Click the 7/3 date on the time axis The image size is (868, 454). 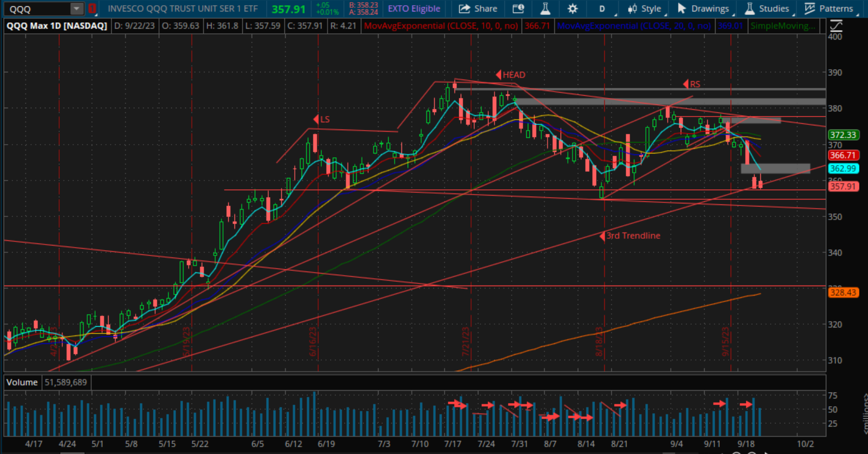click(384, 444)
